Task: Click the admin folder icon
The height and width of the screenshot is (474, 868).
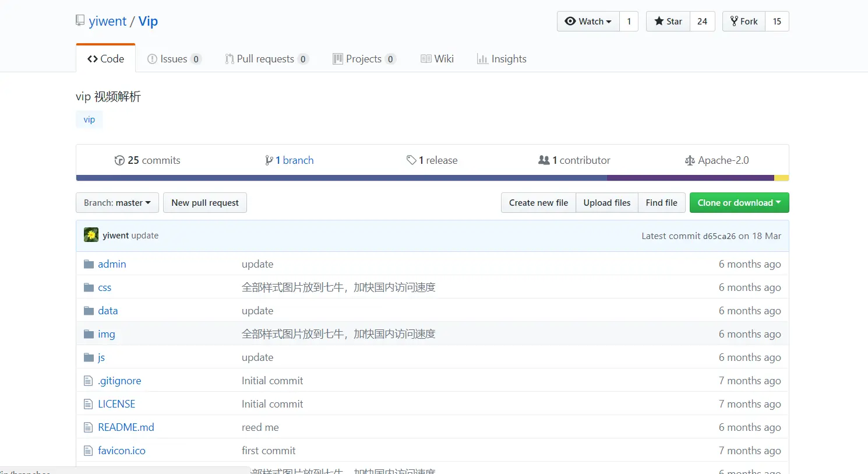Action: coord(89,264)
